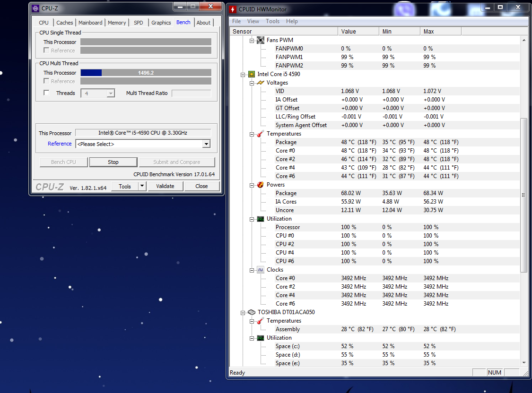
Task: Click the Clocks waveform icon
Action: point(261,270)
